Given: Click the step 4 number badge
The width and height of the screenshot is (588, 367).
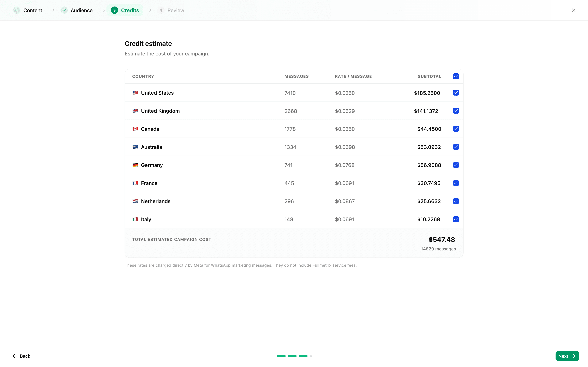Looking at the screenshot, I should (x=161, y=10).
